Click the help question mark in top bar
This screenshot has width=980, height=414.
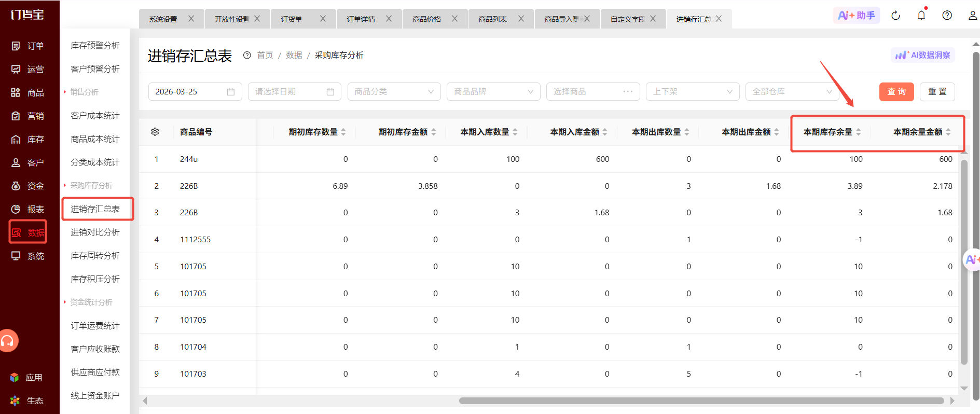(947, 16)
